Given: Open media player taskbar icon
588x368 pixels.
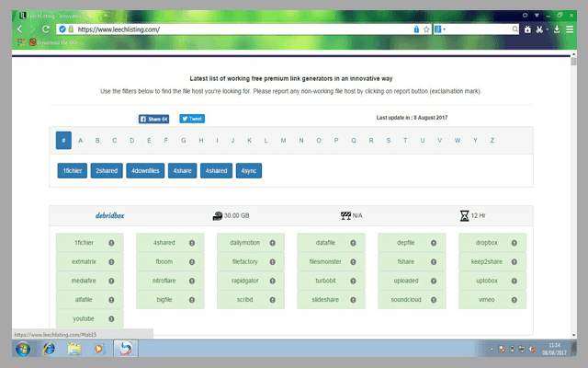Looking at the screenshot, I should 99,349.
